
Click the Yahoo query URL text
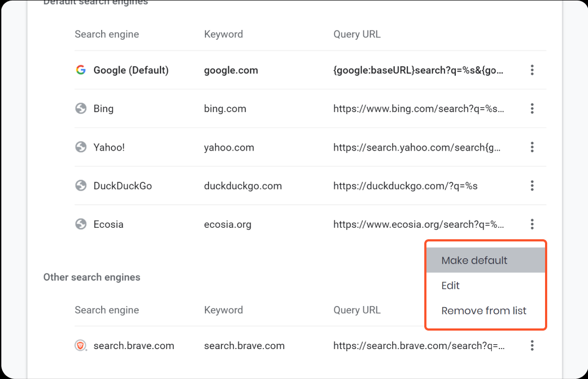click(417, 148)
